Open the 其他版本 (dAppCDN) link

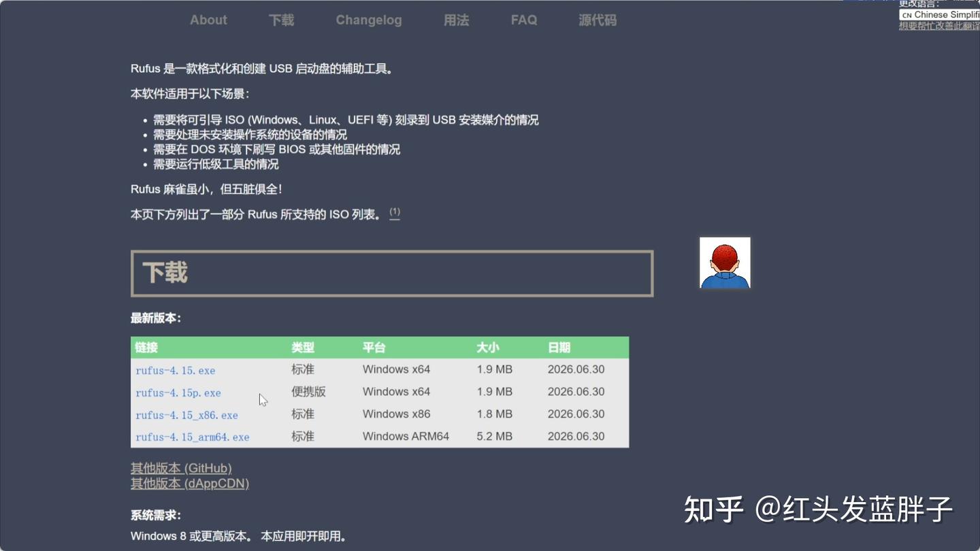[x=190, y=484]
